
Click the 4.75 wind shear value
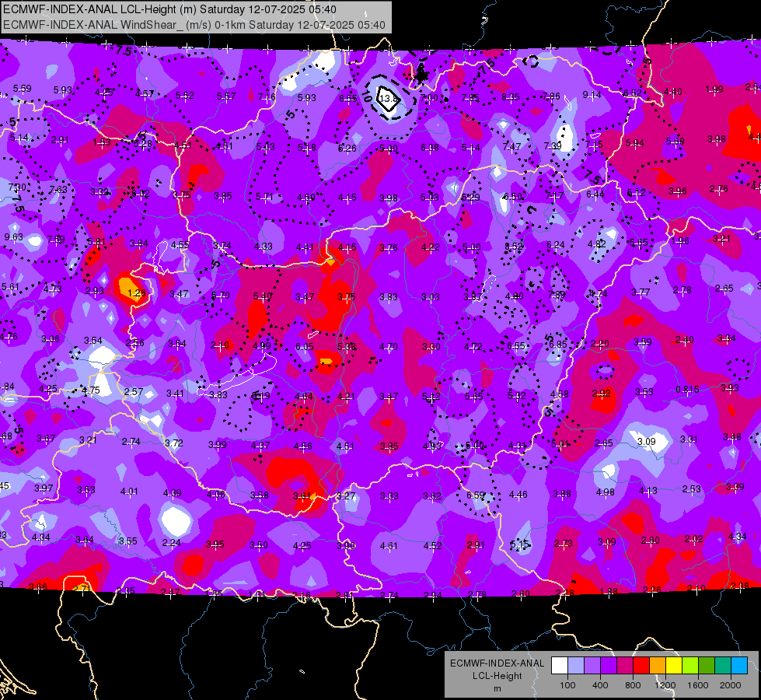pos(90,390)
